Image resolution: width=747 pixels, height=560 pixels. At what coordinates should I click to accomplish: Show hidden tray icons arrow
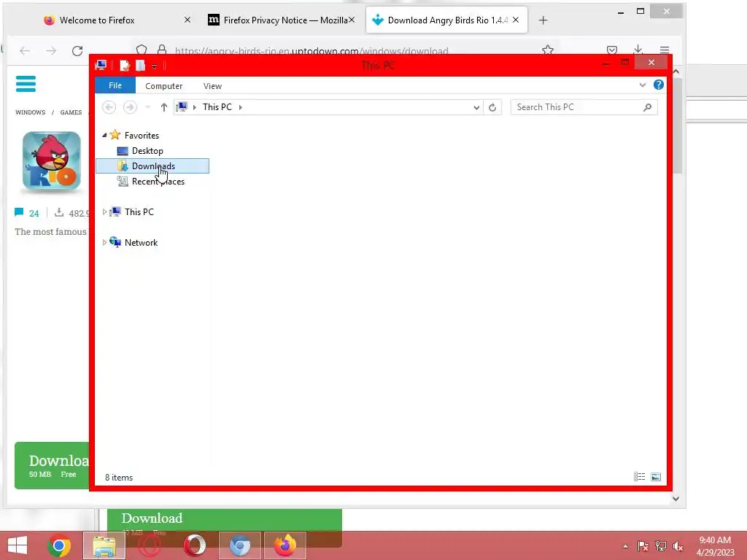(x=625, y=547)
